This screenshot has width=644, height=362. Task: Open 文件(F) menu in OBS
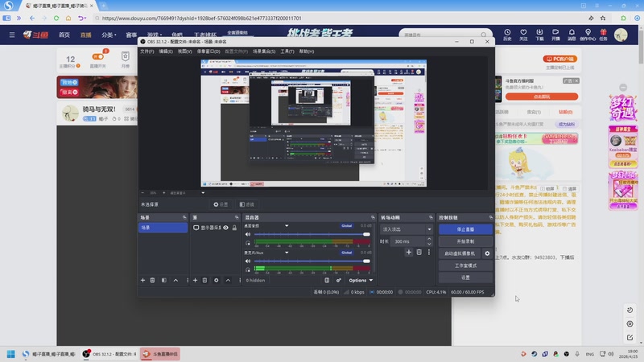[x=147, y=51]
